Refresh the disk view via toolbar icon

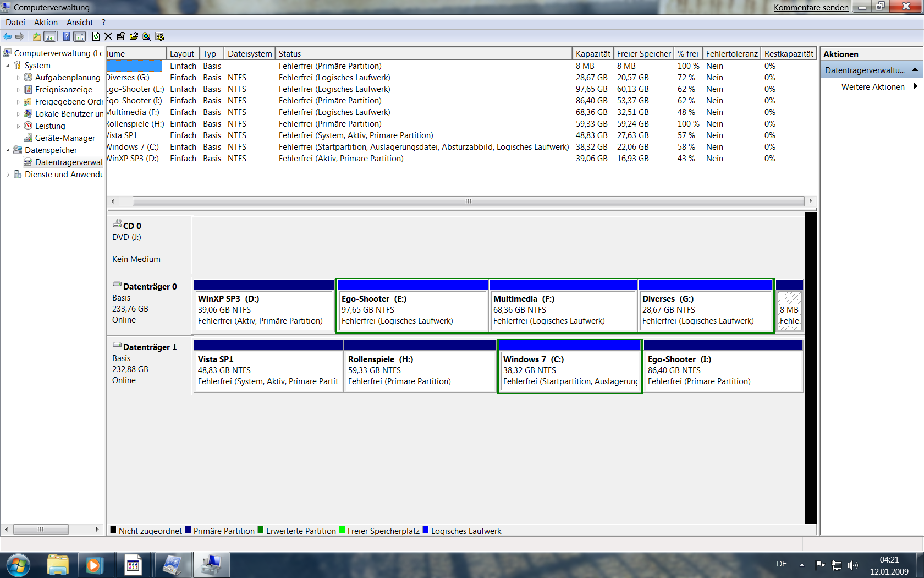tap(96, 36)
